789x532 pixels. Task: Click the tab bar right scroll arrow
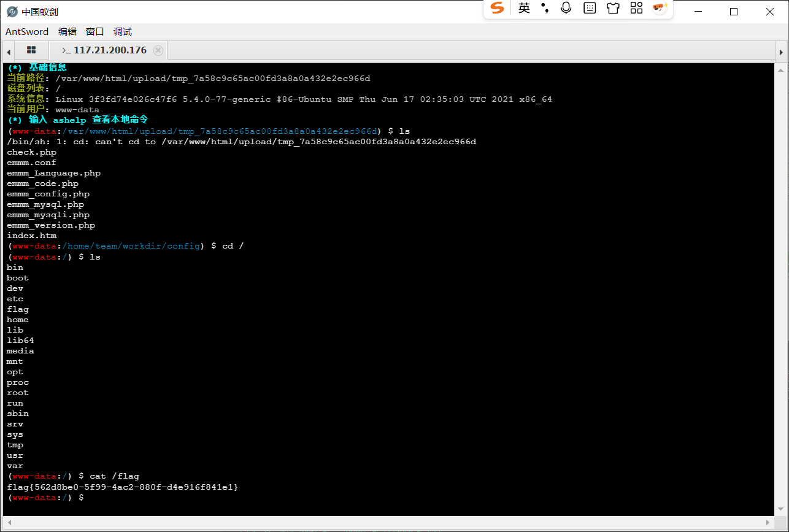point(781,51)
